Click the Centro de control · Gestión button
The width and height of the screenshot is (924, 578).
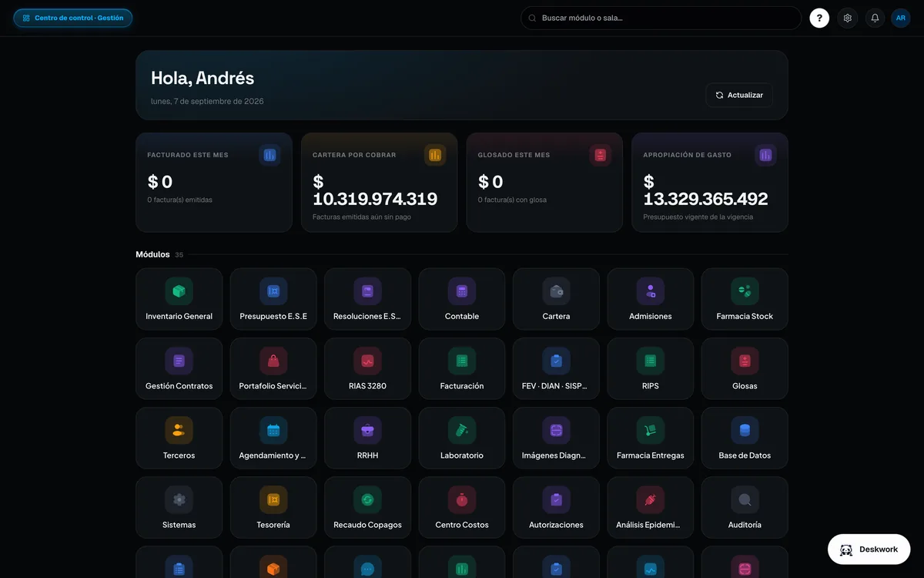pyautogui.click(x=73, y=18)
